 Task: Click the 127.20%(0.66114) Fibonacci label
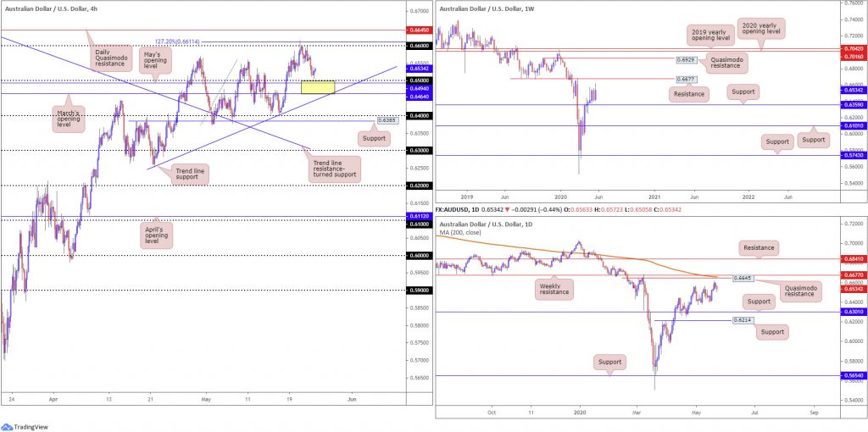(178, 41)
